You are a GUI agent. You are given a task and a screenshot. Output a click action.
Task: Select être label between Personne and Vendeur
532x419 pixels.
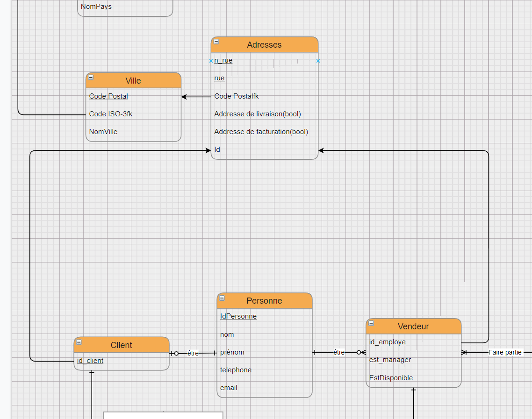point(339,352)
